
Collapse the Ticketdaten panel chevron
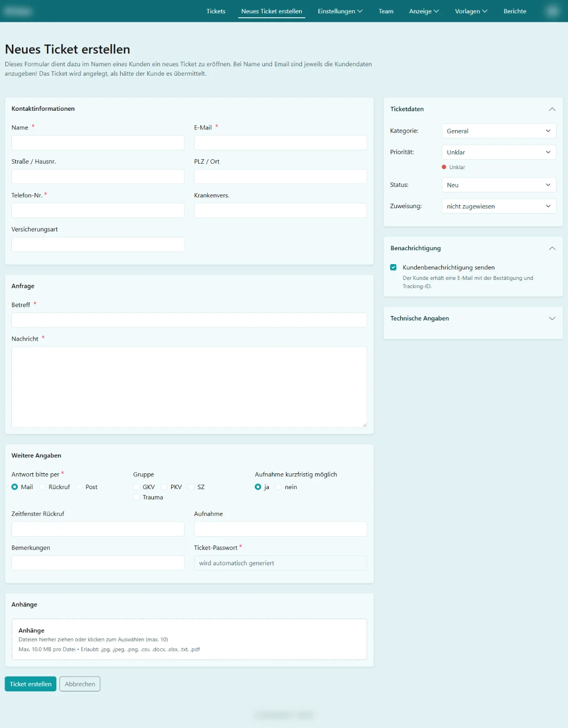click(x=552, y=109)
